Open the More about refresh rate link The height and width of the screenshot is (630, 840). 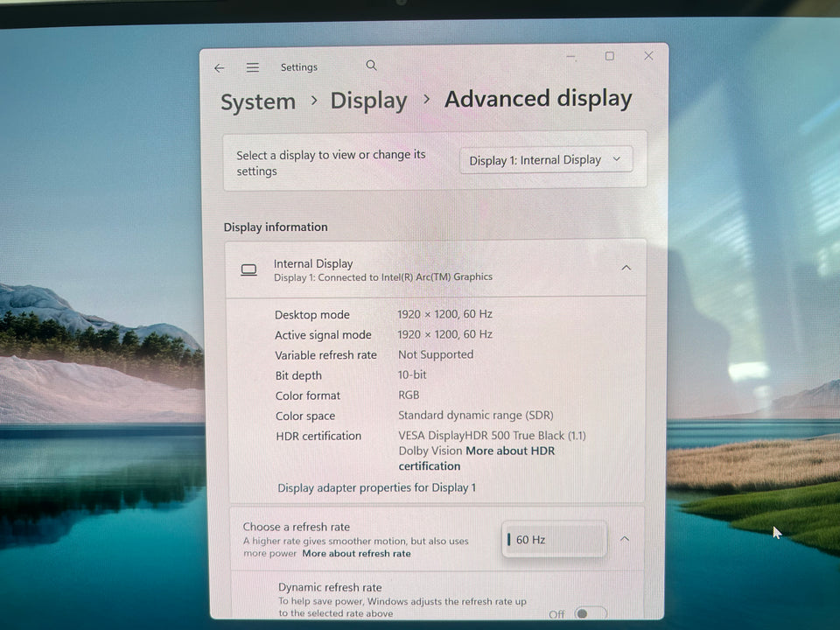pyautogui.click(x=356, y=554)
